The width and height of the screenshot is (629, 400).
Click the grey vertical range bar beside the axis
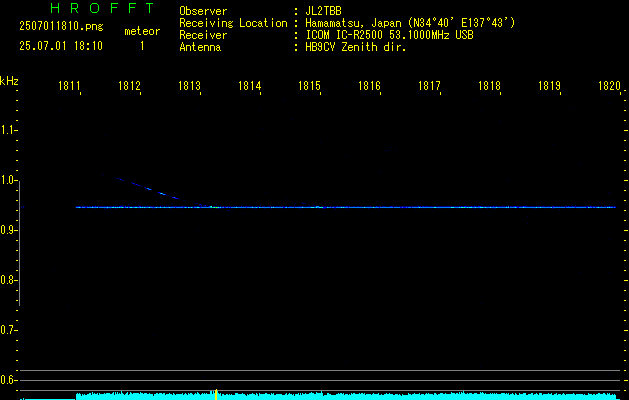point(19,244)
